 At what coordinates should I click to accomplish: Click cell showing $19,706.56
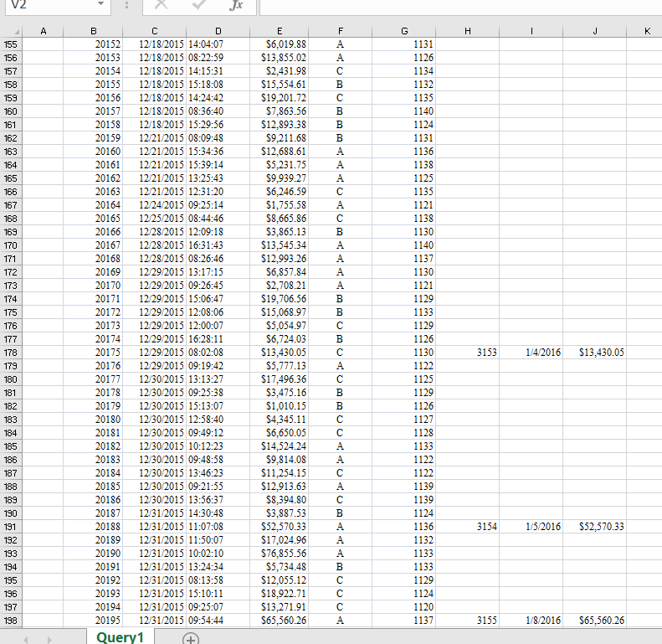pyautogui.click(x=280, y=299)
